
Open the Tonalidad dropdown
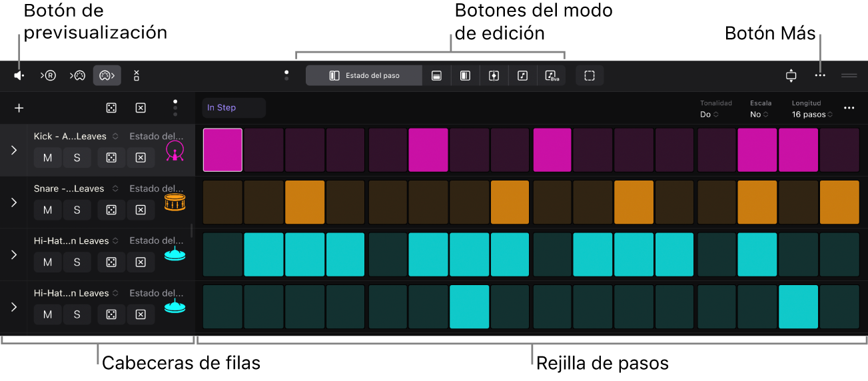coord(709,115)
